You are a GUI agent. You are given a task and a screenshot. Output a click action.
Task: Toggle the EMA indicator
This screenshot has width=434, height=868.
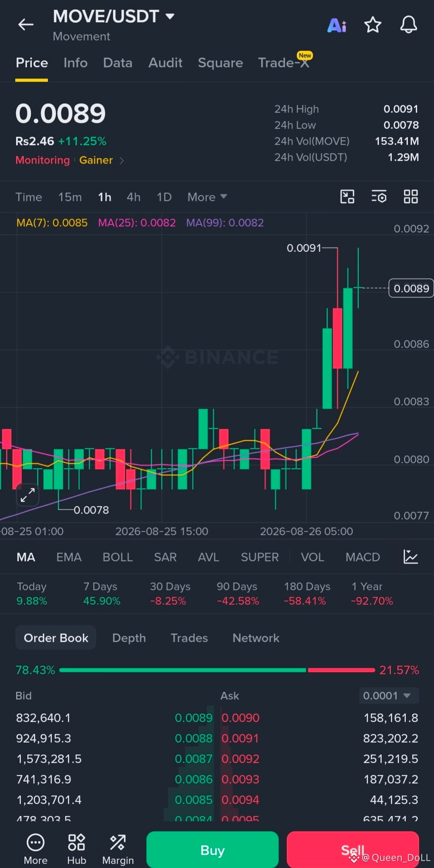point(69,557)
